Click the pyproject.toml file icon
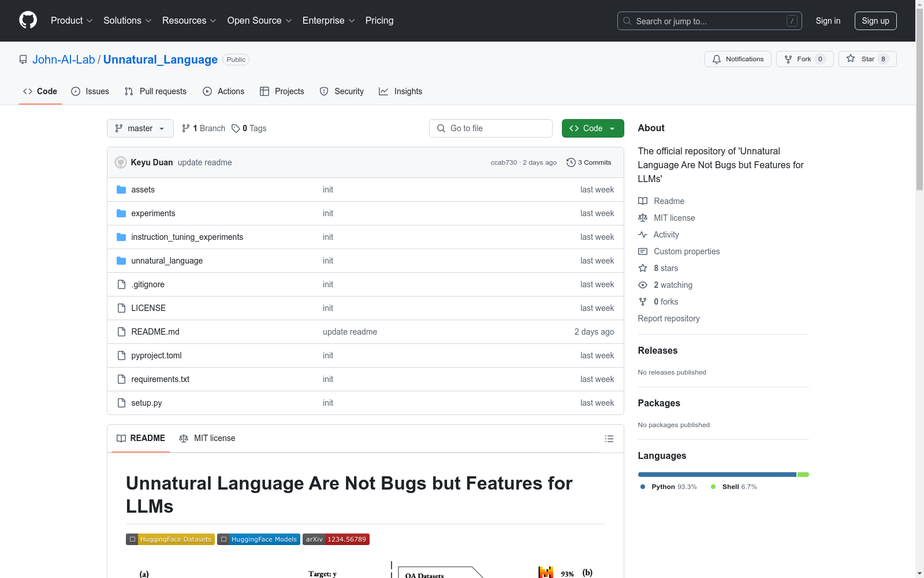The image size is (924, 578). (x=121, y=355)
